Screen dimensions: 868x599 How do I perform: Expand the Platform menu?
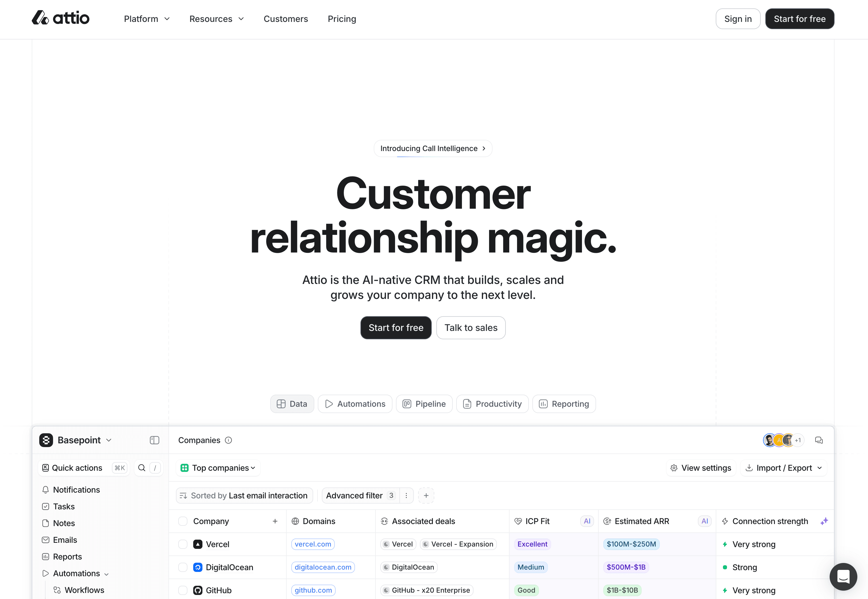coord(147,19)
